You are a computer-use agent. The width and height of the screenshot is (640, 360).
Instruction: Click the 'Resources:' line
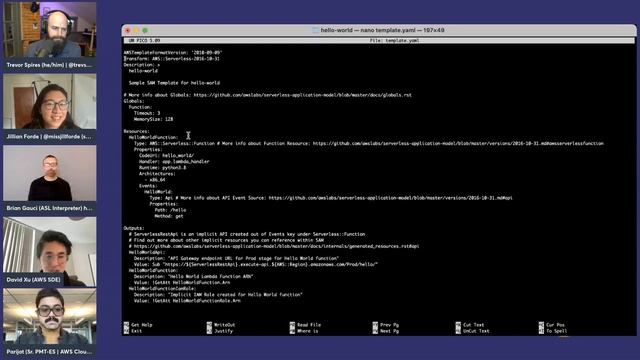pos(137,131)
